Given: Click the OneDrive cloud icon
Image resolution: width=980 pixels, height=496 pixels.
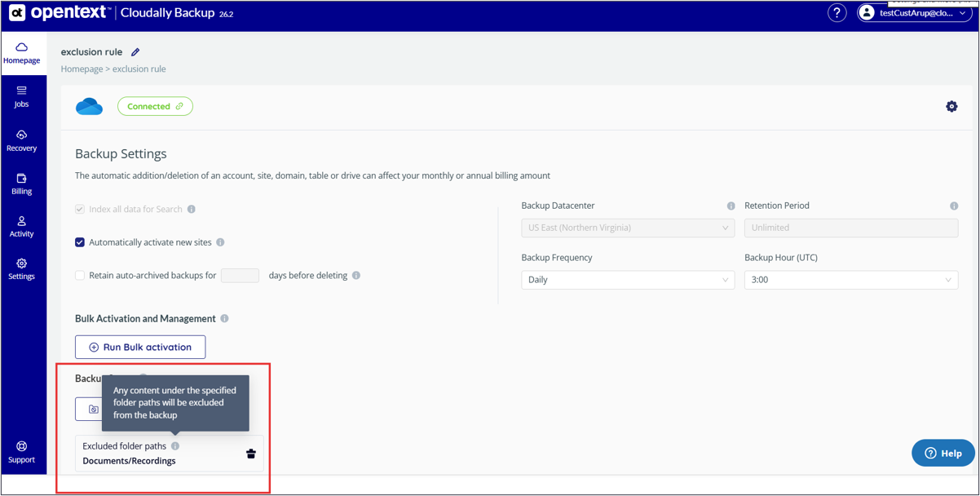Looking at the screenshot, I should coord(90,107).
